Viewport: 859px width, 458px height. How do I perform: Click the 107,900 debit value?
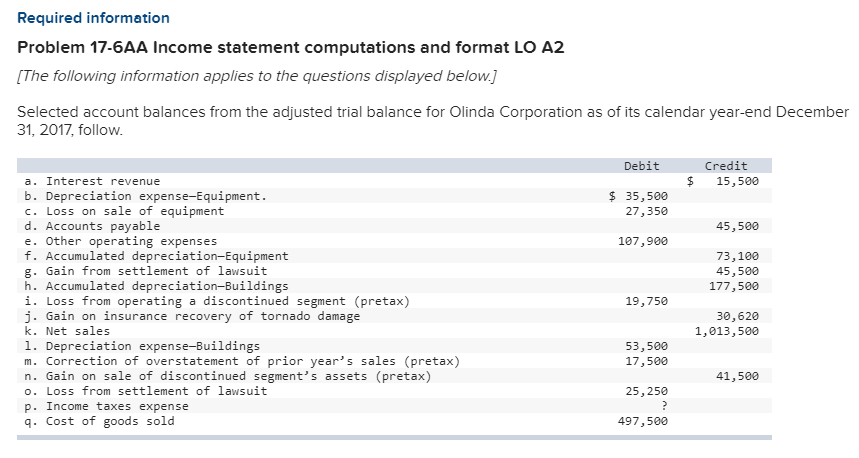[x=643, y=241]
